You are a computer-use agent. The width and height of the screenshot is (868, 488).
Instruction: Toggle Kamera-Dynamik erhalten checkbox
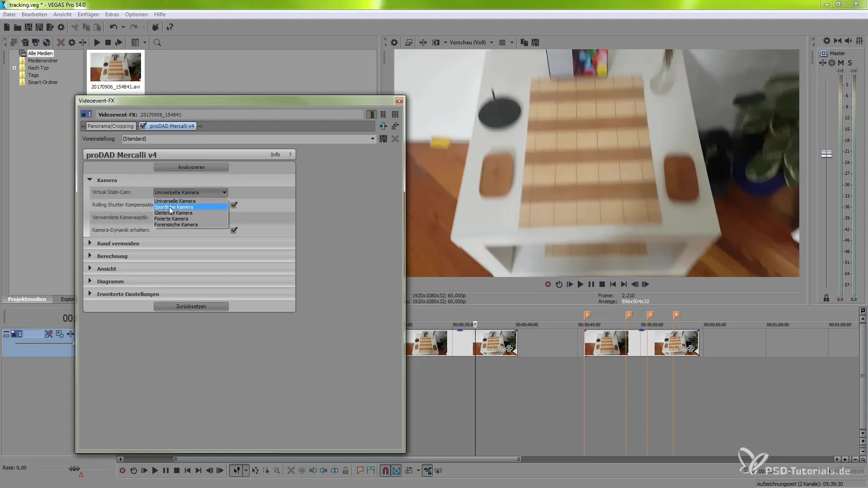(234, 230)
